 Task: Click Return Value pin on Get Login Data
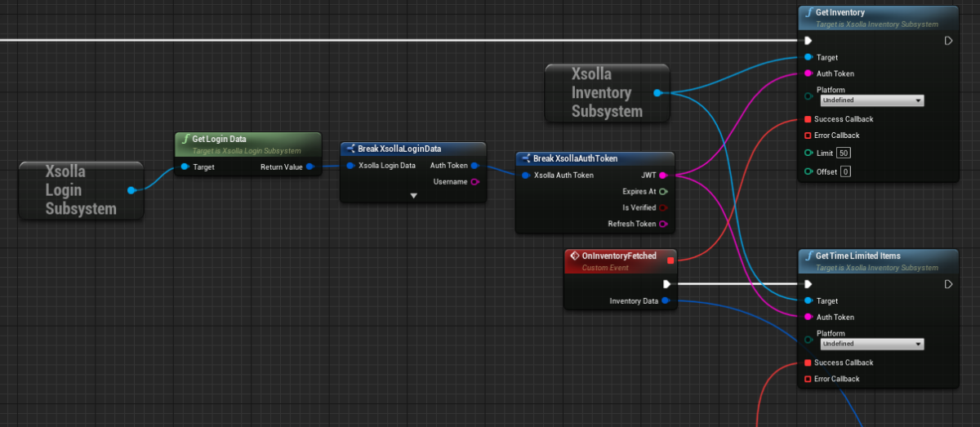[310, 167]
